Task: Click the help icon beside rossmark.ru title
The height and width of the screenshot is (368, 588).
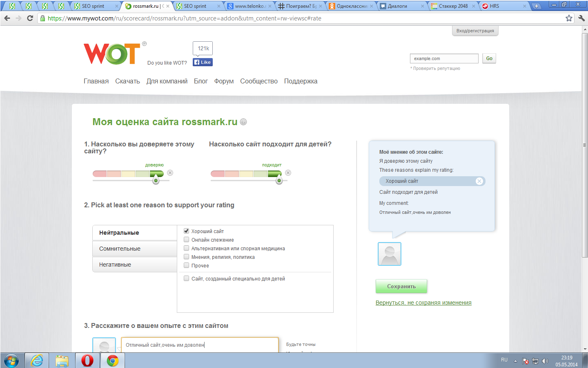Action: [x=243, y=122]
